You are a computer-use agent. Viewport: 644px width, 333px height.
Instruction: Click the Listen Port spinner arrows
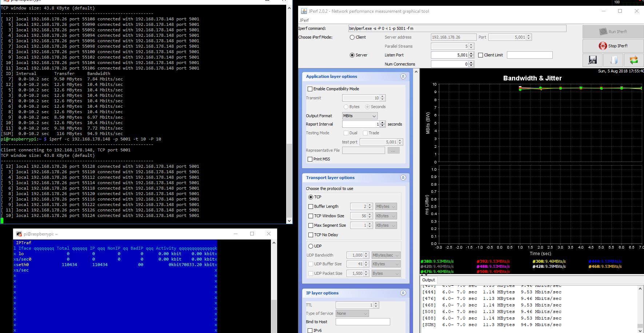[x=471, y=55]
